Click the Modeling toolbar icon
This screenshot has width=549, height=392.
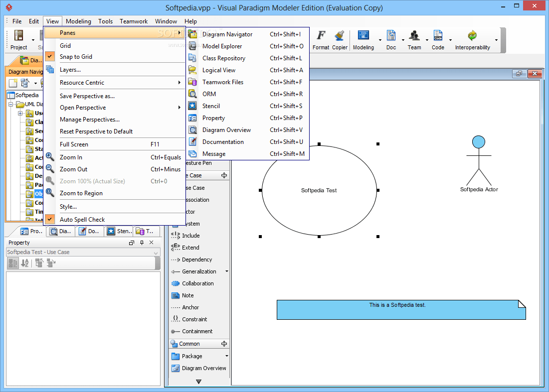coord(363,35)
